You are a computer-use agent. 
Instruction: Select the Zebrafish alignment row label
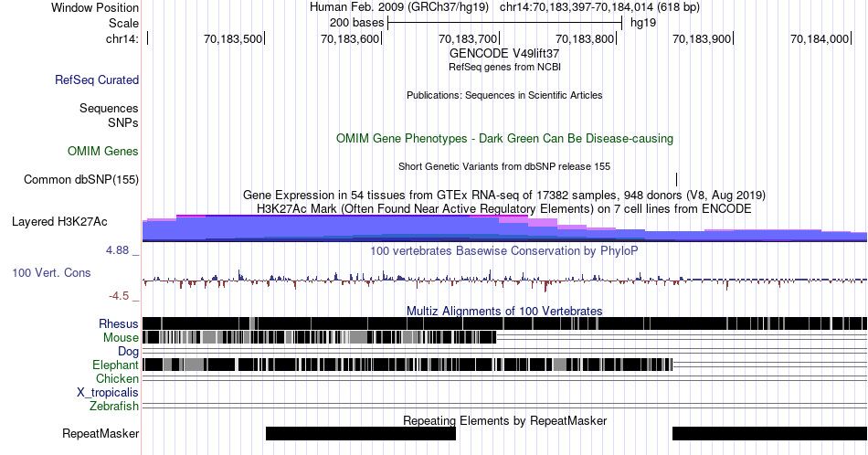coord(114,406)
